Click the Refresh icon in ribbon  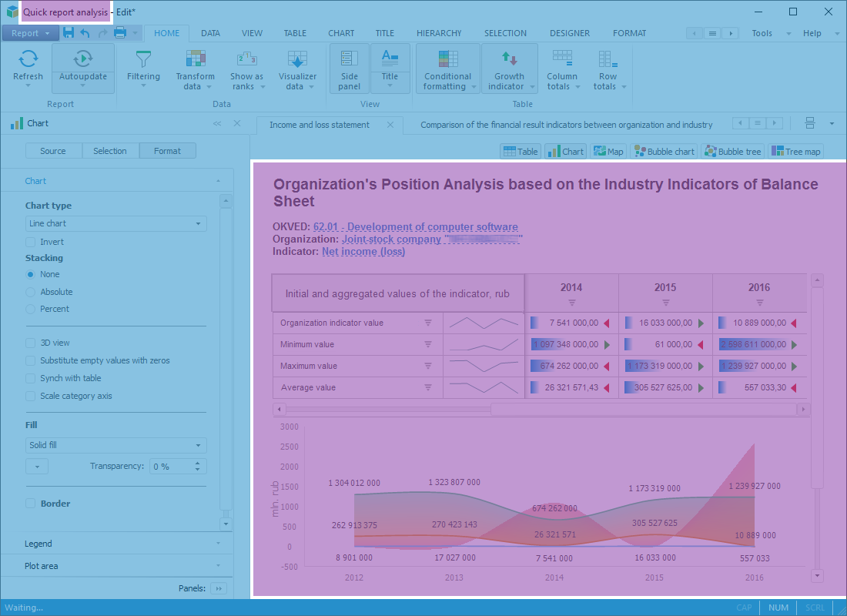[x=28, y=59]
